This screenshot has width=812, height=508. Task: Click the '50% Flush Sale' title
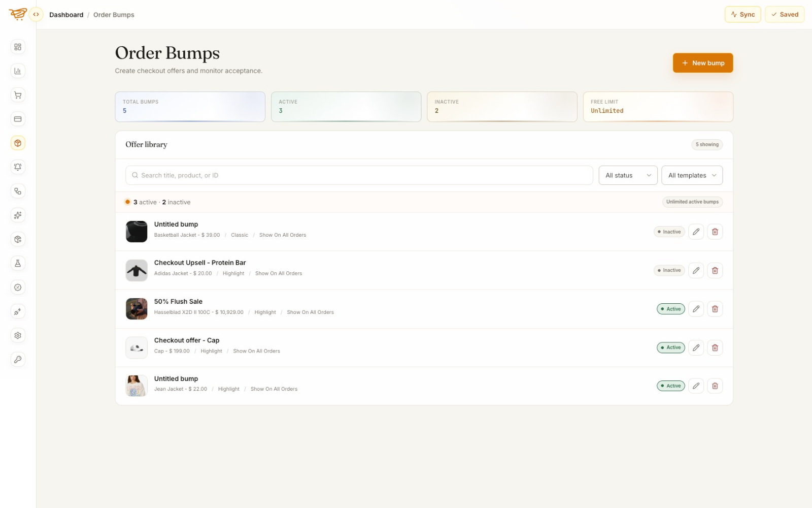(178, 302)
